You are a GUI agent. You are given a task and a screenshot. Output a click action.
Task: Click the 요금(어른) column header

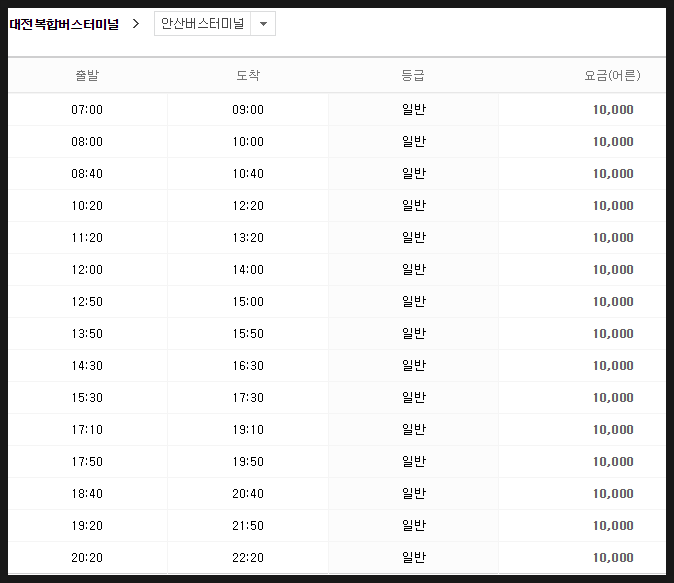click(x=613, y=75)
